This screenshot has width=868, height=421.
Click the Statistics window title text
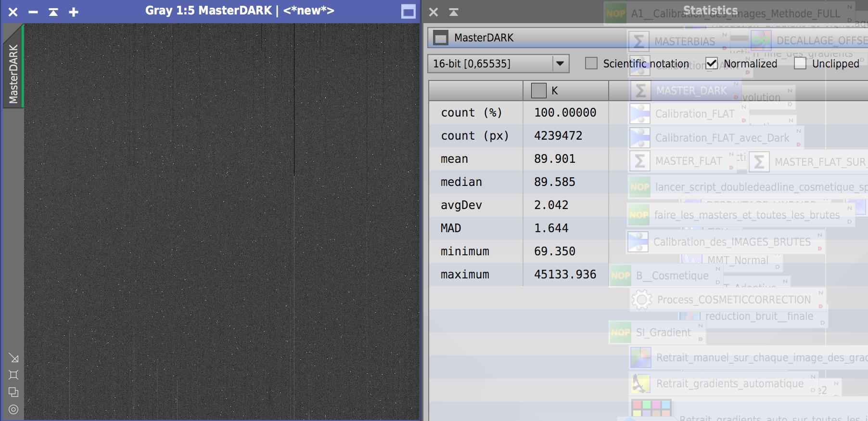click(711, 11)
